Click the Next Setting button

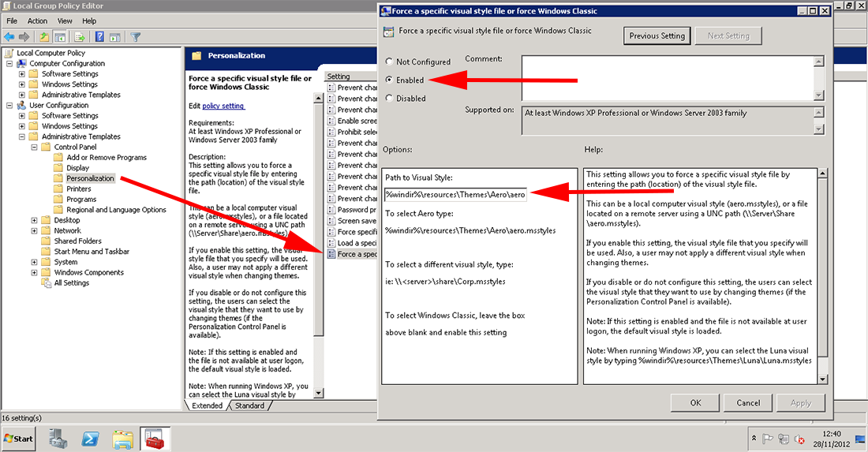[728, 36]
